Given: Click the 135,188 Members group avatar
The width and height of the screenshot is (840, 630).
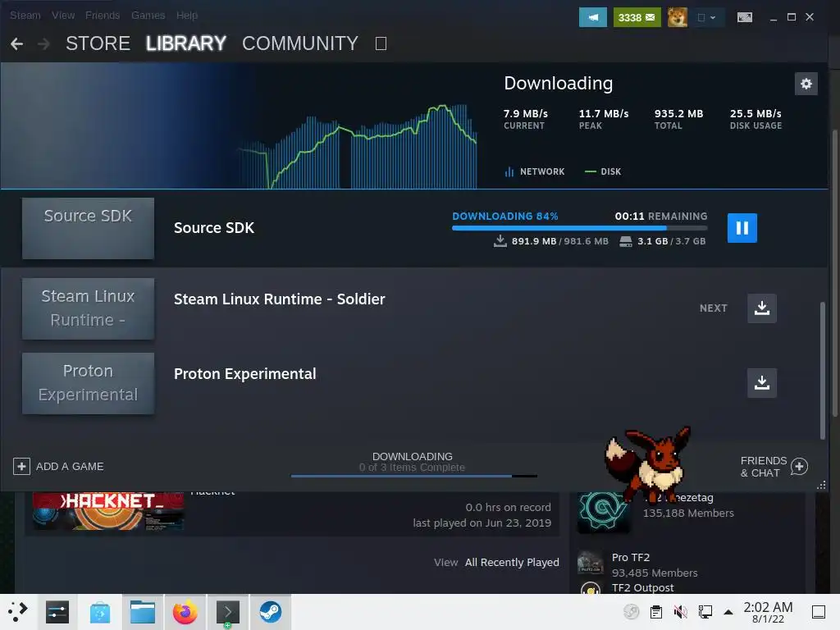Looking at the screenshot, I should [x=603, y=512].
